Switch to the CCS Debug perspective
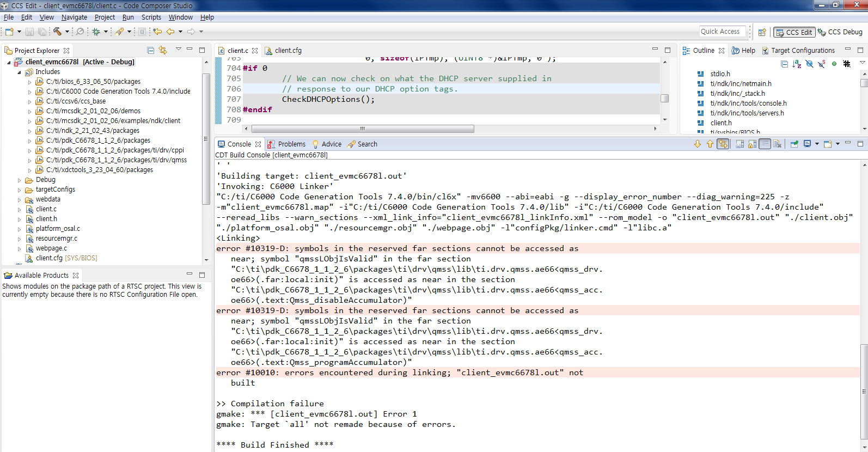 coord(840,32)
